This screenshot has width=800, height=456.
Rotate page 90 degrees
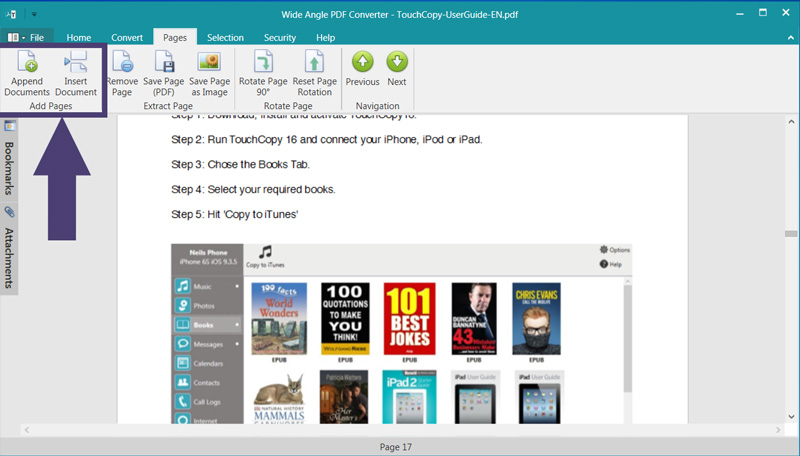click(263, 73)
